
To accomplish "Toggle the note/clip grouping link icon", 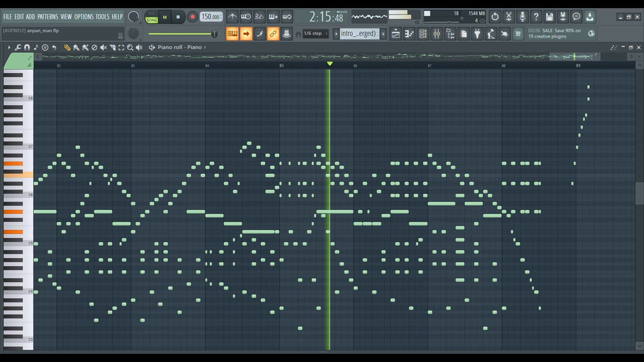I will 273,34.
